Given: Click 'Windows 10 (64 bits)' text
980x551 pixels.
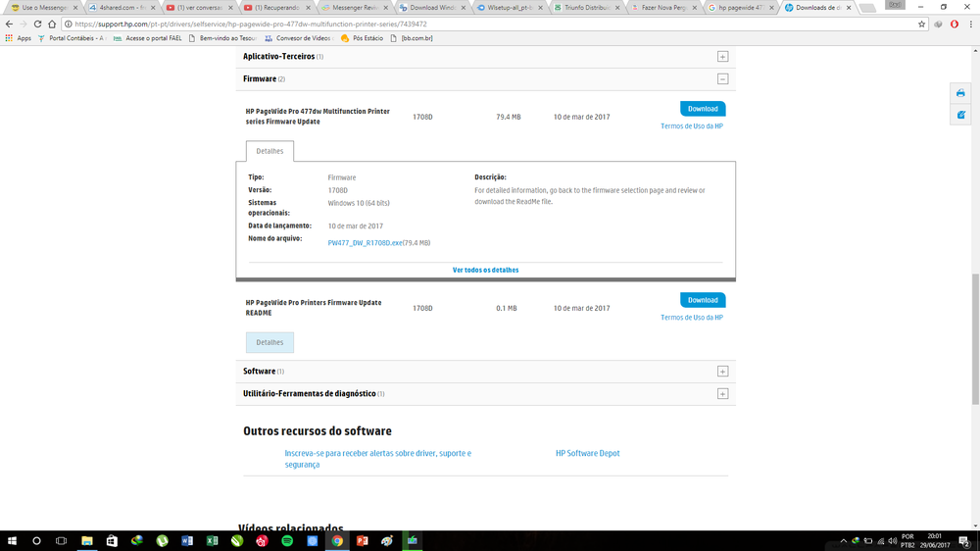Looking at the screenshot, I should (359, 203).
